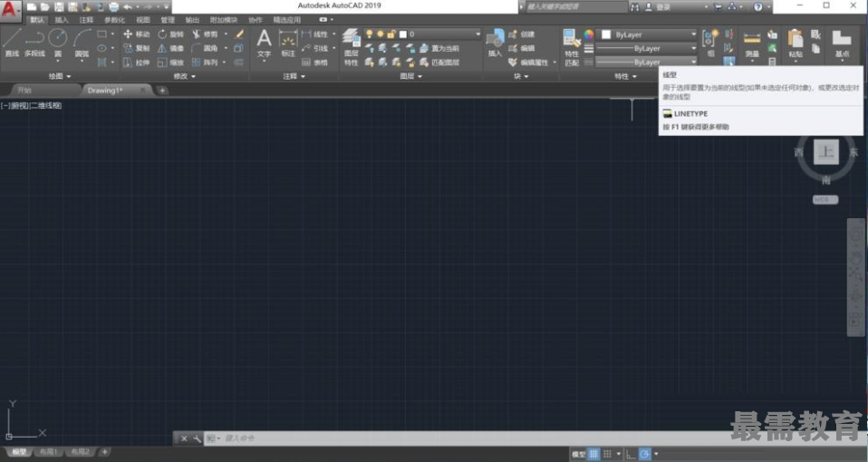Activate the Mirror (镜像) tool
868x462 pixels.
tap(170, 48)
